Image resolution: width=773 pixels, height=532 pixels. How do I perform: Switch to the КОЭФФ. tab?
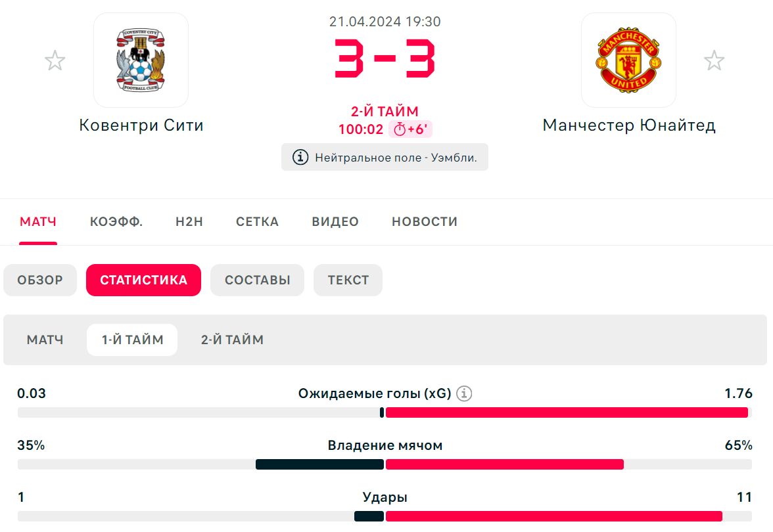116,222
